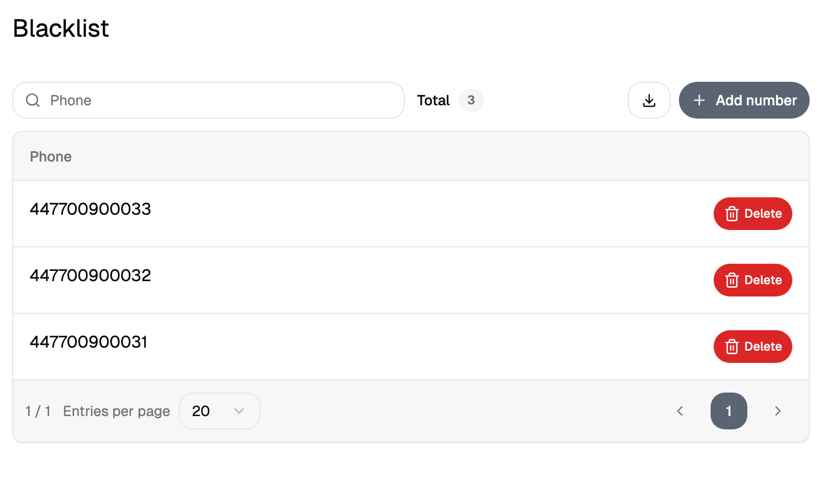The image size is (822, 504).
Task: Click the 1 / 1 page indicator
Action: (x=38, y=411)
